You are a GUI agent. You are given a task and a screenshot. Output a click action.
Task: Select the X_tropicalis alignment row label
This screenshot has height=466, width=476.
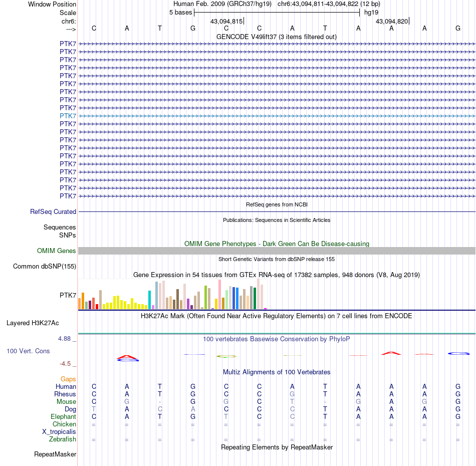59,432
